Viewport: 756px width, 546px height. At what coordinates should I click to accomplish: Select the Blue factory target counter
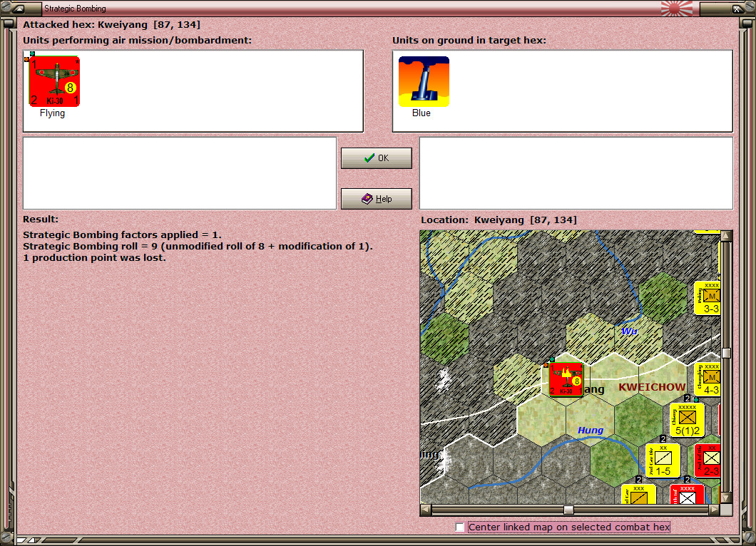coord(424,81)
